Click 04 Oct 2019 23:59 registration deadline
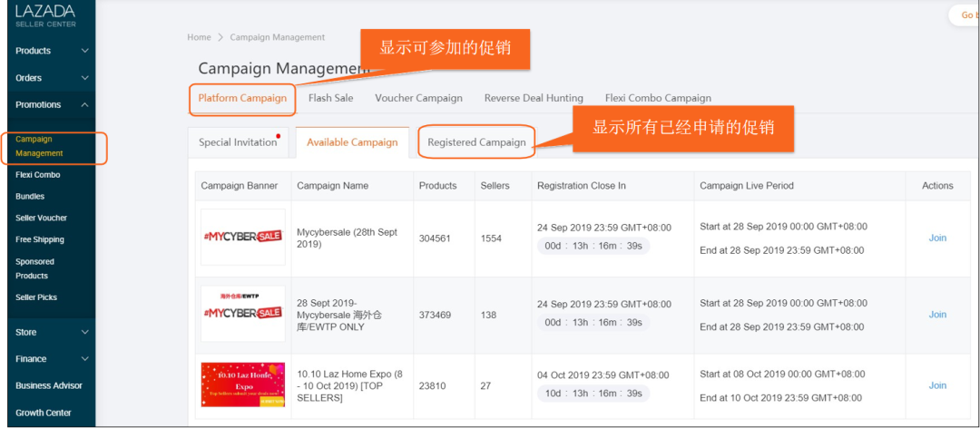This screenshot has width=980, height=428. click(603, 375)
